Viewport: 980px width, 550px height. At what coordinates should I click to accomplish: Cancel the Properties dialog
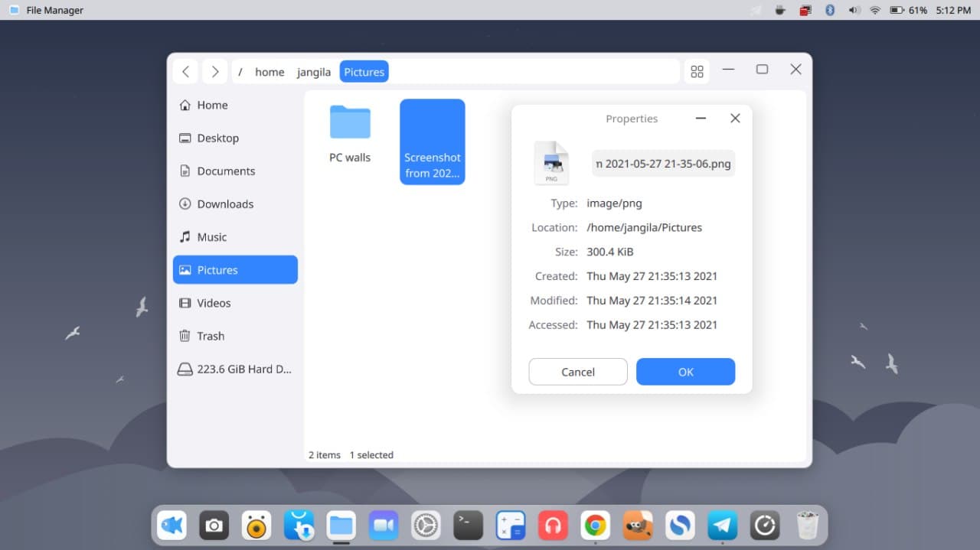coord(577,372)
